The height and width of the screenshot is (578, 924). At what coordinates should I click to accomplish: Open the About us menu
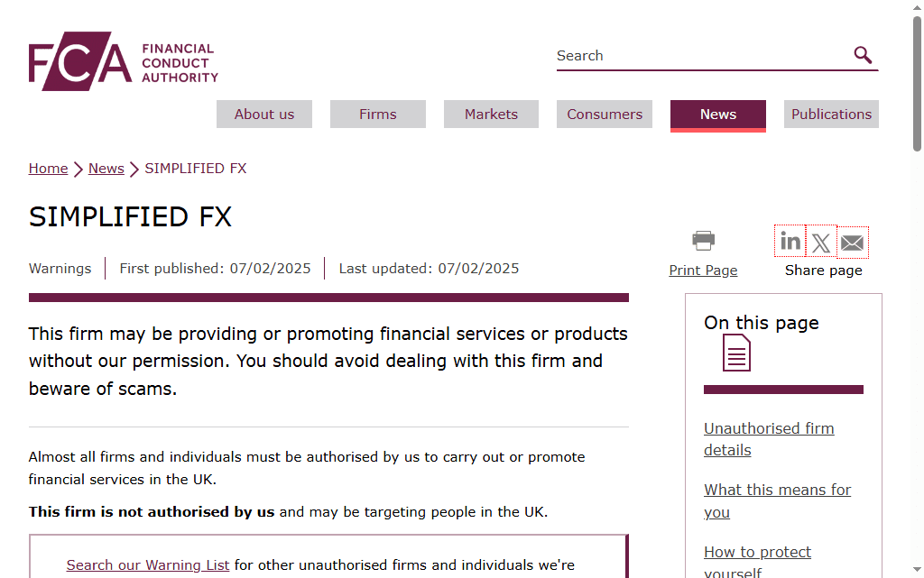click(264, 115)
